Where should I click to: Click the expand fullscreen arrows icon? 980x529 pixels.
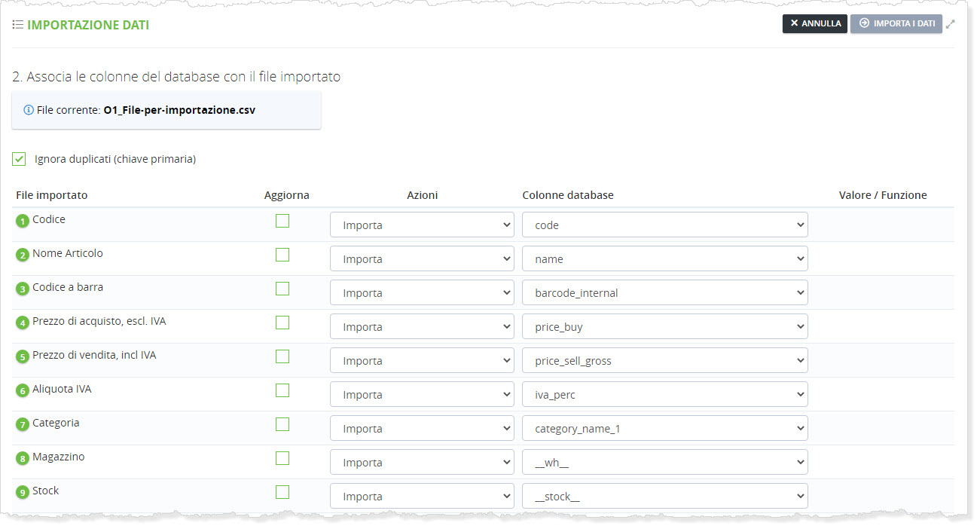tap(951, 24)
